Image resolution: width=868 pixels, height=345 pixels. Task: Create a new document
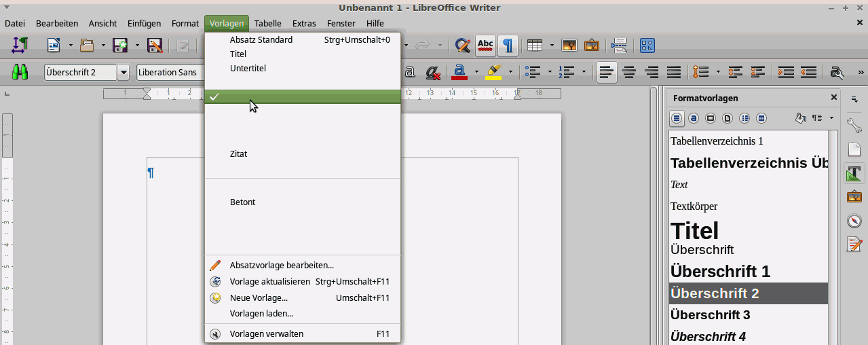click(54, 46)
